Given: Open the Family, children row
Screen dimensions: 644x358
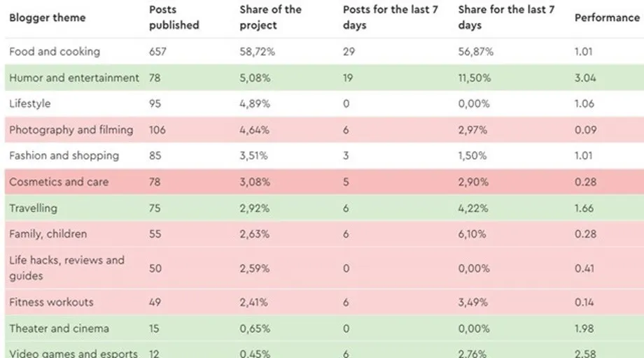Looking at the screenshot, I should point(48,234).
